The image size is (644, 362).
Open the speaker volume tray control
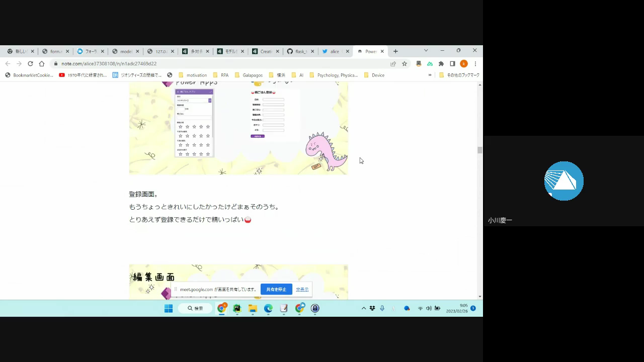(429, 308)
